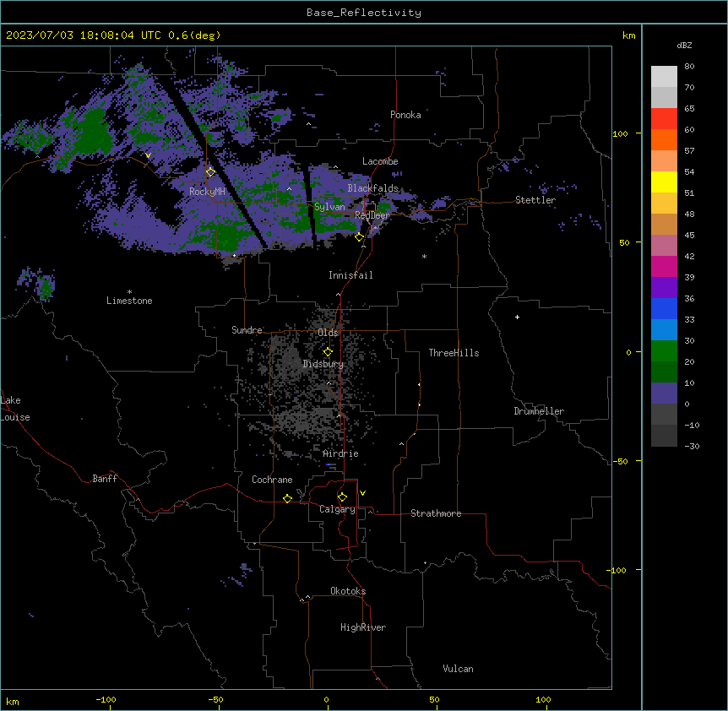This screenshot has height=711, width=728.
Task: Click the Limestone label
Action: click(x=129, y=301)
